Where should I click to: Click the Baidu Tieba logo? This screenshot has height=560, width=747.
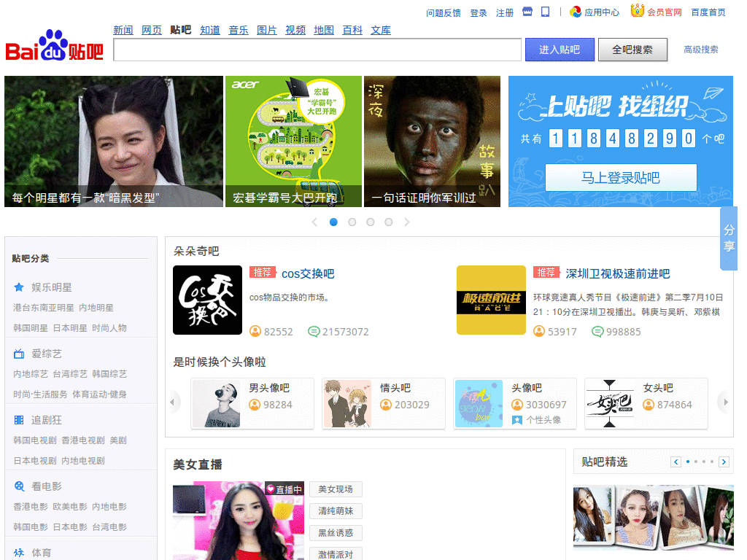[x=54, y=46]
